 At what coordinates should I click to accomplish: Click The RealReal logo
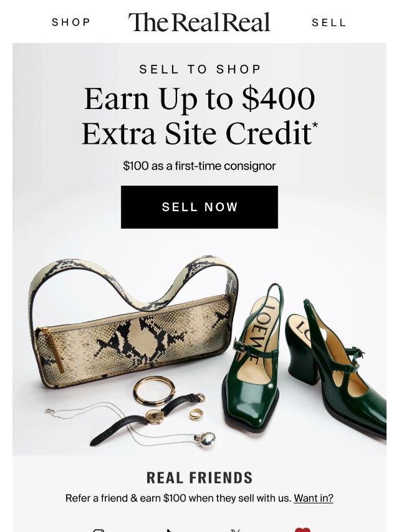point(199,22)
